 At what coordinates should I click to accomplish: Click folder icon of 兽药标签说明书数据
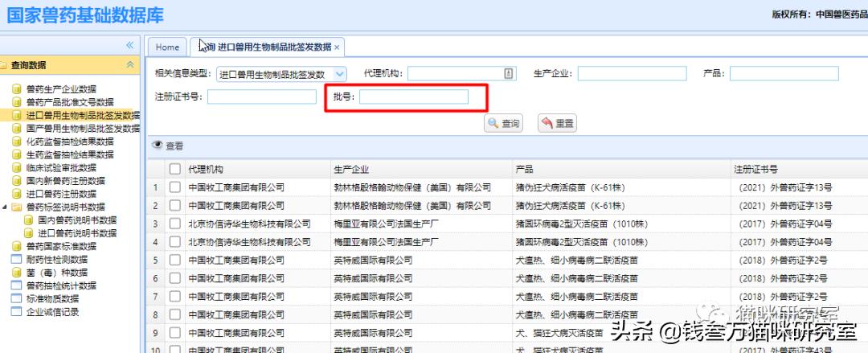click(17, 207)
